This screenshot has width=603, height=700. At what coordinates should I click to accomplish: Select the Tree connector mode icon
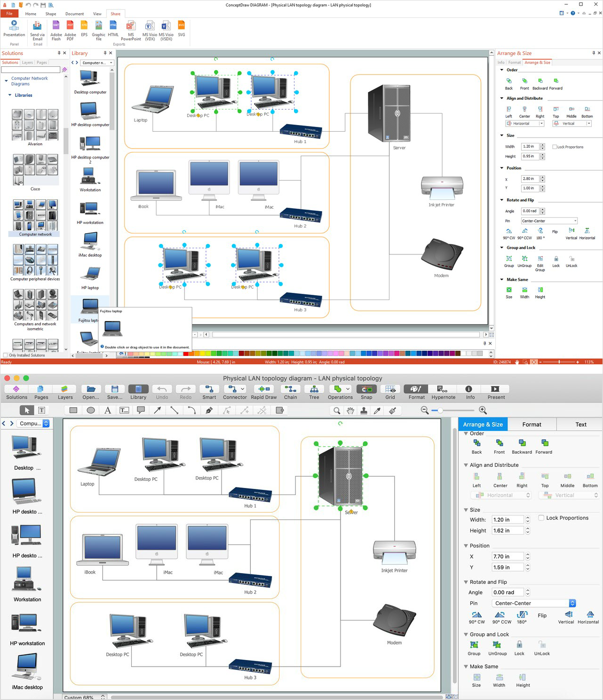(314, 389)
